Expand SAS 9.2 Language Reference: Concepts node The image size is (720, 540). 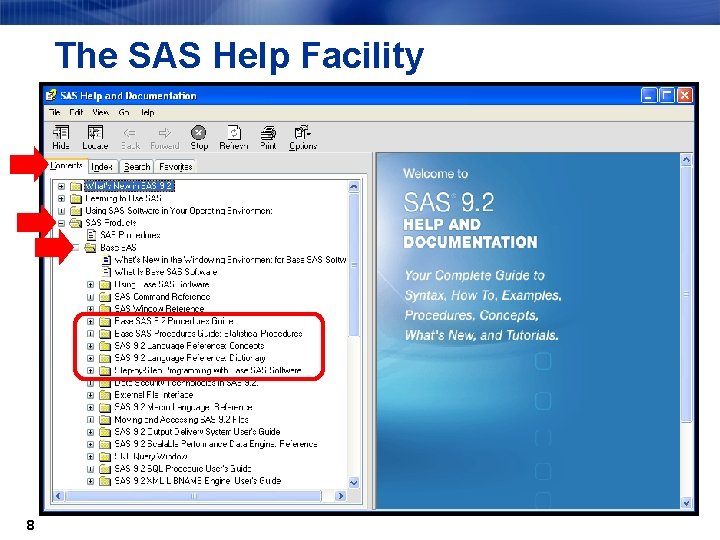tap(90, 346)
